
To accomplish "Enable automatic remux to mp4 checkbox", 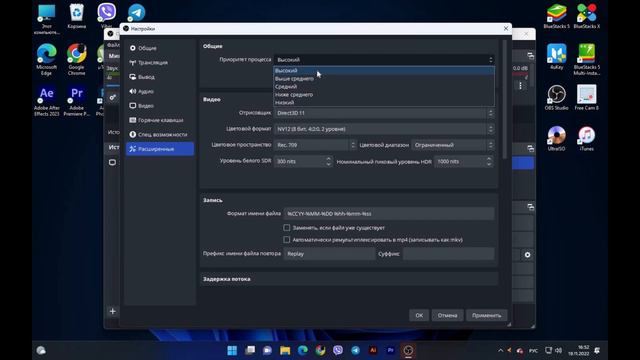I will pos(287,240).
